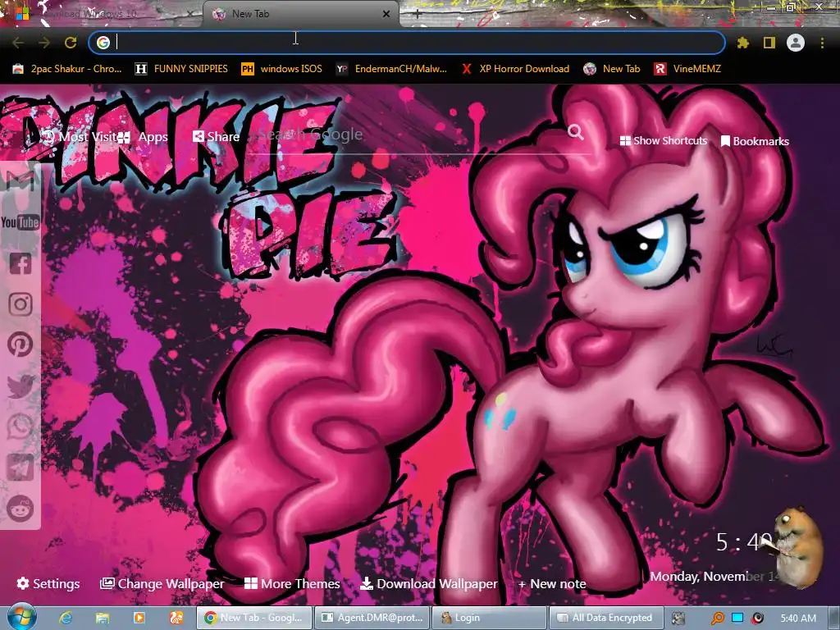Open Gmail sidebar icon
This screenshot has height=630, width=840.
[x=21, y=181]
